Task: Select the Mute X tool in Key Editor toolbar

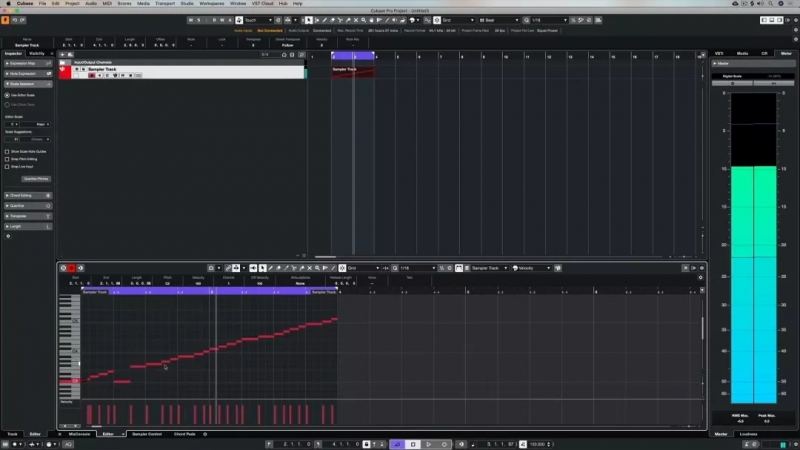Action: tap(309, 268)
